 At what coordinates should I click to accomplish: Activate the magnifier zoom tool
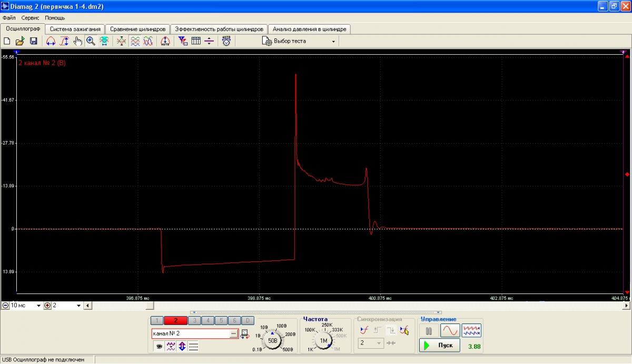click(91, 41)
